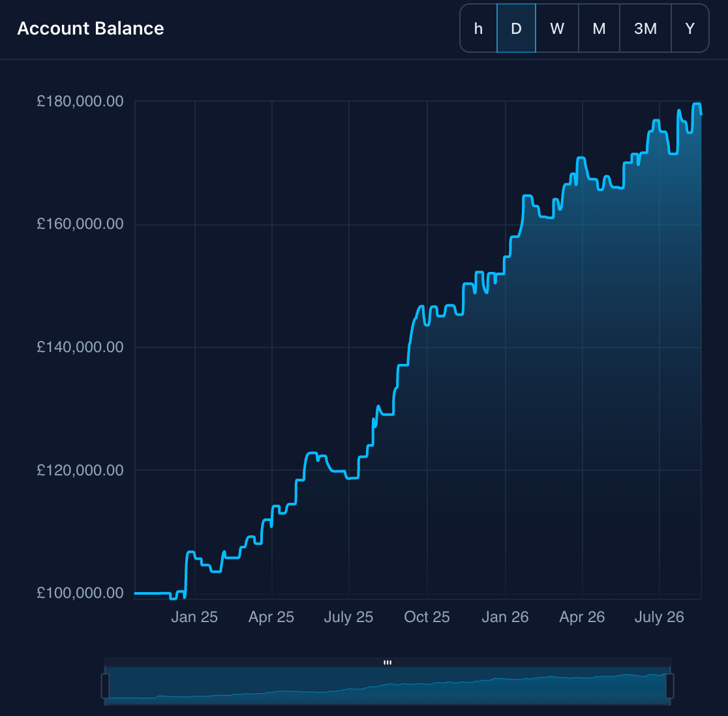
Task: Click the 'July 26' x-axis label
Action: tap(659, 617)
